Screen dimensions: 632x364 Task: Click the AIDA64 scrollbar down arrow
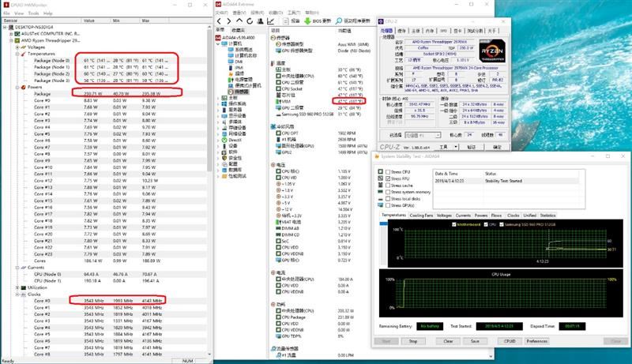(491, 356)
